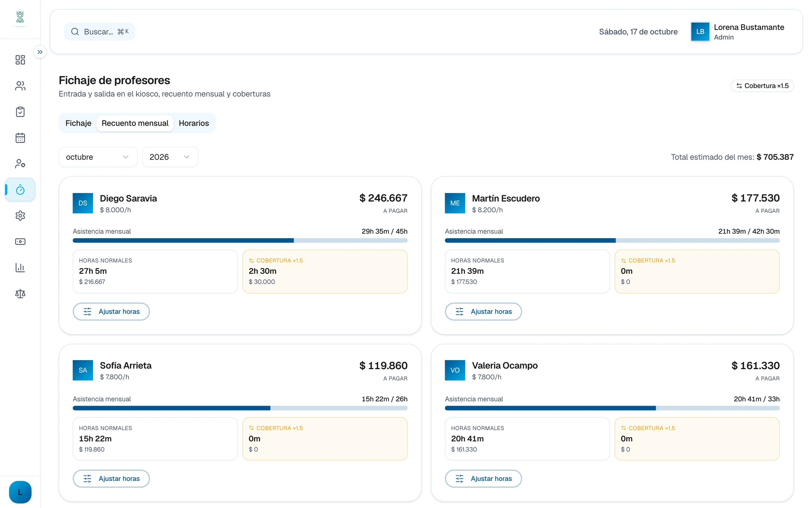Open the 2026 year dropdown
This screenshot has height=508, width=812.
pyautogui.click(x=170, y=157)
